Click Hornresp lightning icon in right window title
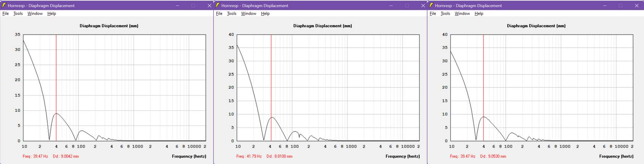Viewport: 644px width, 164px height. pyautogui.click(x=431, y=5)
